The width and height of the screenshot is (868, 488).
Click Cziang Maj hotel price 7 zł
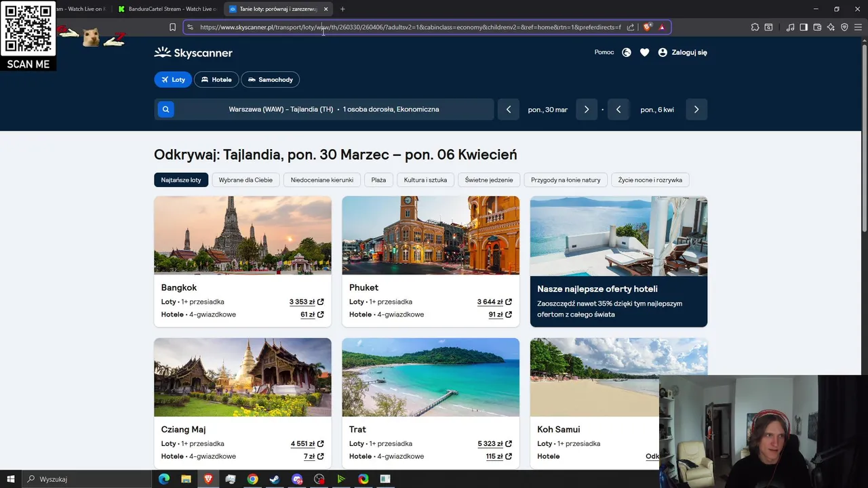(309, 456)
